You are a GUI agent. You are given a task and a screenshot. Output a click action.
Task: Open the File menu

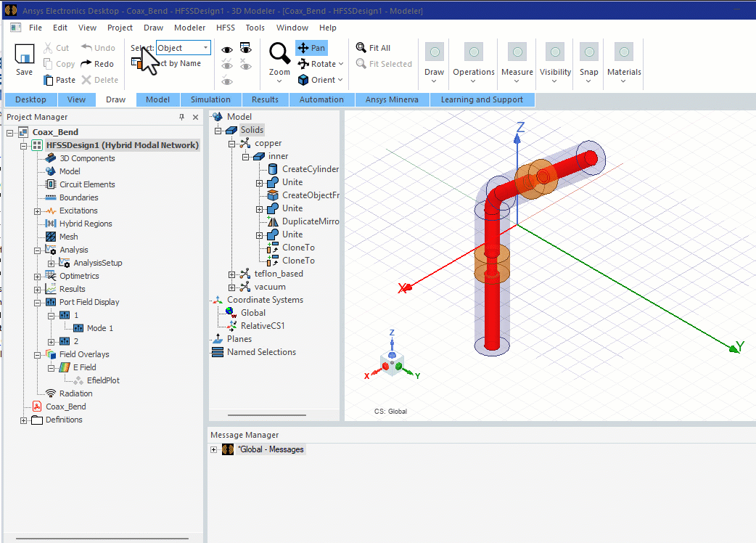click(x=36, y=28)
